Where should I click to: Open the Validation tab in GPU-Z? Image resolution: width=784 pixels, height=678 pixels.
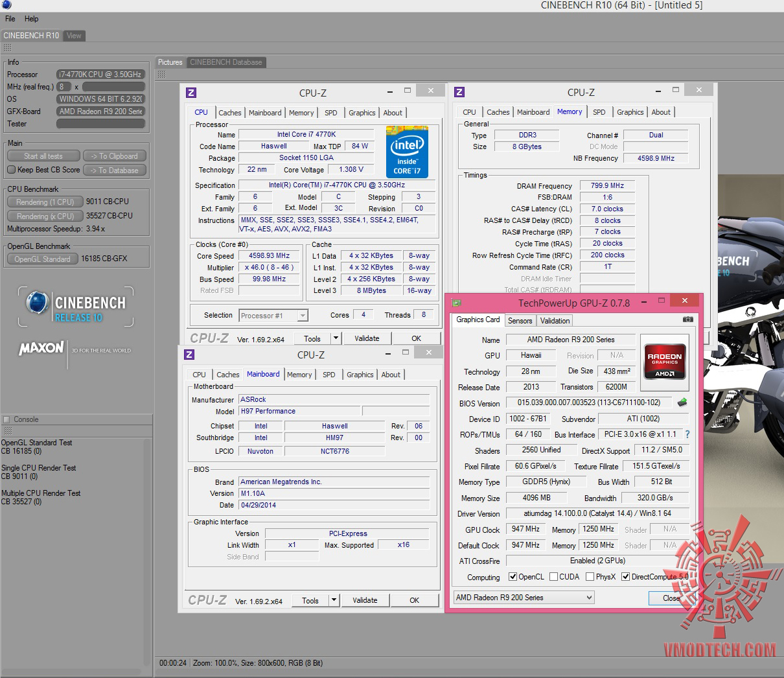pos(555,321)
